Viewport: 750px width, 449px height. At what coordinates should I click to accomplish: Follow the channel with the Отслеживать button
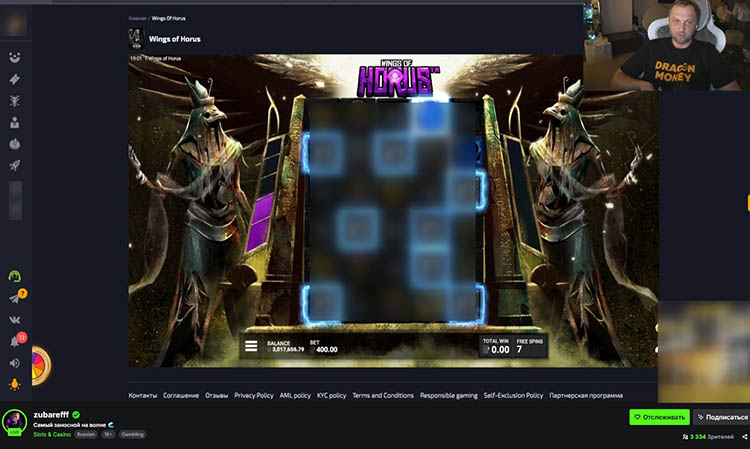pyautogui.click(x=659, y=417)
